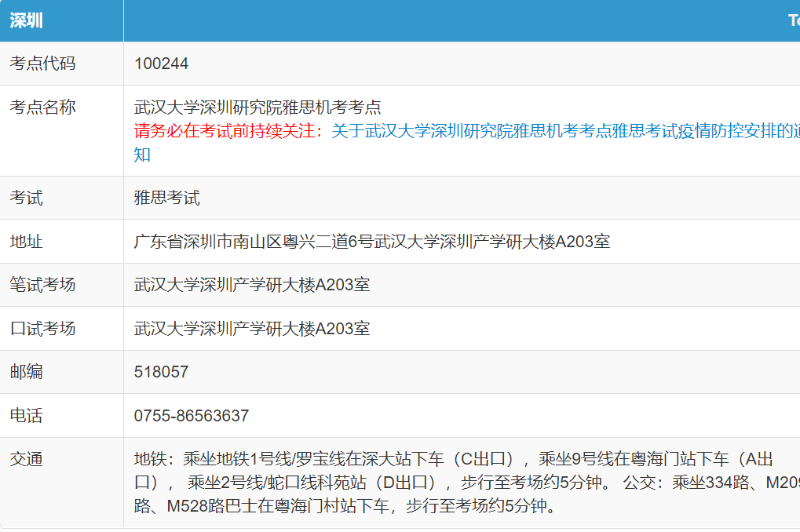Select phone number 0755-86563637
This screenshot has height=532, width=800.
[x=192, y=416]
